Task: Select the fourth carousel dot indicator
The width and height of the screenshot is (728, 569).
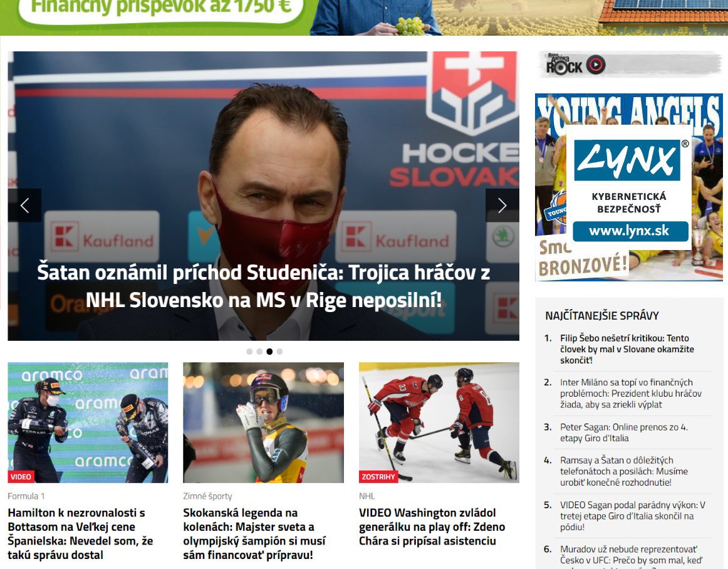Action: click(279, 352)
